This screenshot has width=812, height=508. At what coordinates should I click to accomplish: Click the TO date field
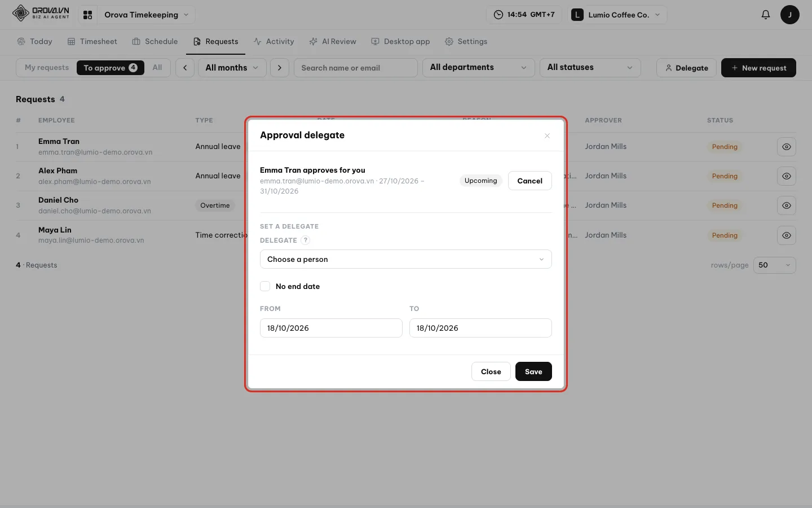point(480,328)
